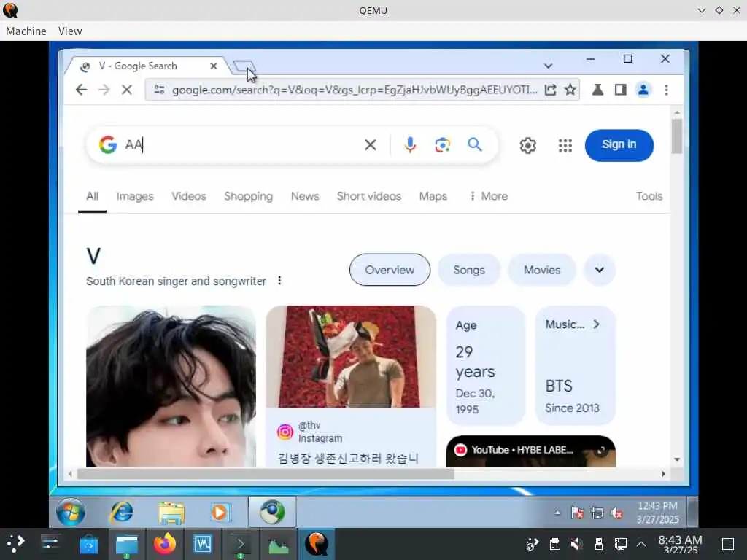Viewport: 747px width, 560px height.
Task: Open search Tools
Action: [x=649, y=196]
